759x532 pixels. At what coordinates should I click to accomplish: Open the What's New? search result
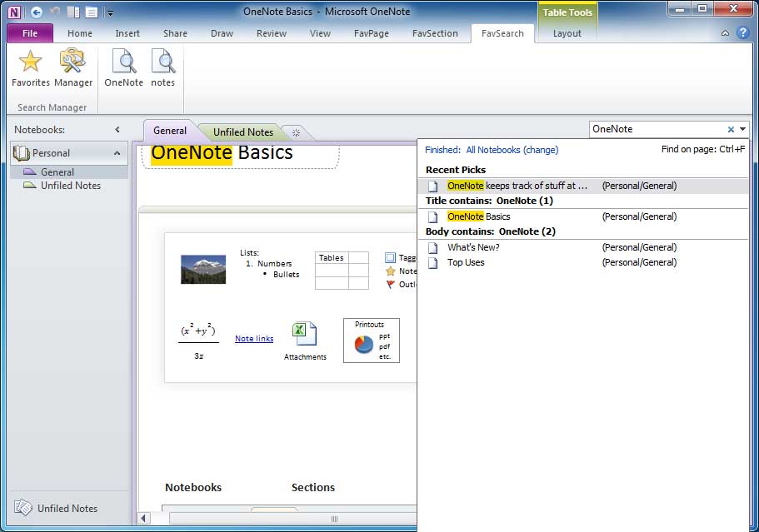(x=583, y=247)
